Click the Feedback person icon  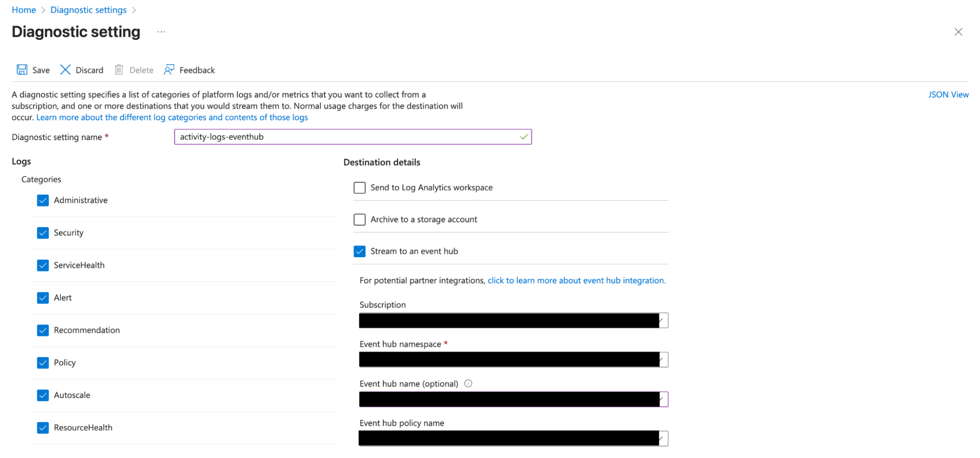pyautogui.click(x=169, y=70)
